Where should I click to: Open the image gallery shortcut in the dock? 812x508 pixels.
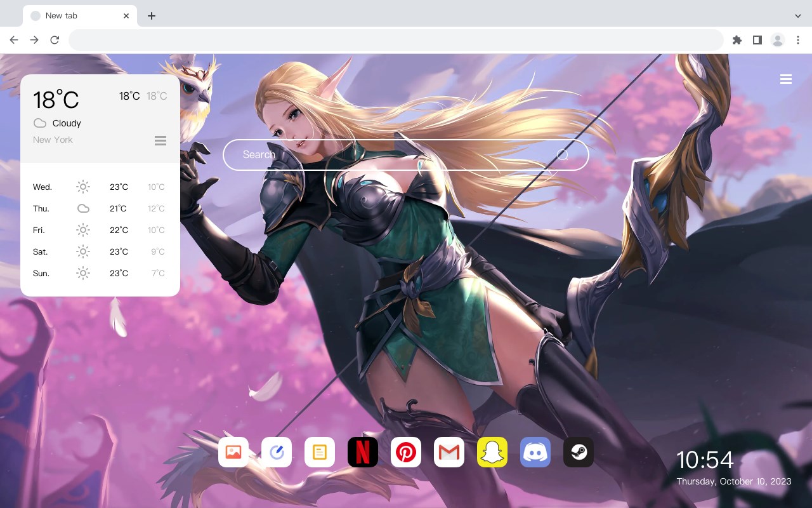233,452
